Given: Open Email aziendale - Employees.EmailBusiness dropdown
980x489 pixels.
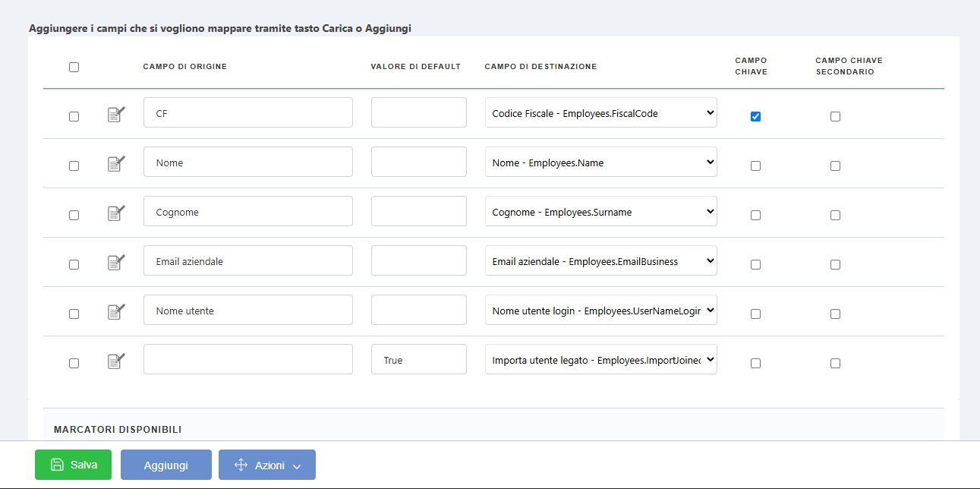Looking at the screenshot, I should click(x=601, y=260).
